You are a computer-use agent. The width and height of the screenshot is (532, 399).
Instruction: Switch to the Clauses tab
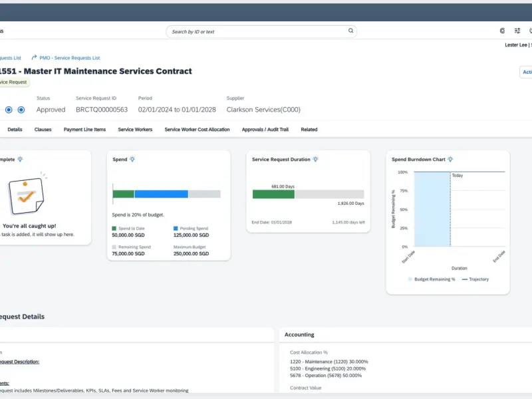tap(43, 130)
